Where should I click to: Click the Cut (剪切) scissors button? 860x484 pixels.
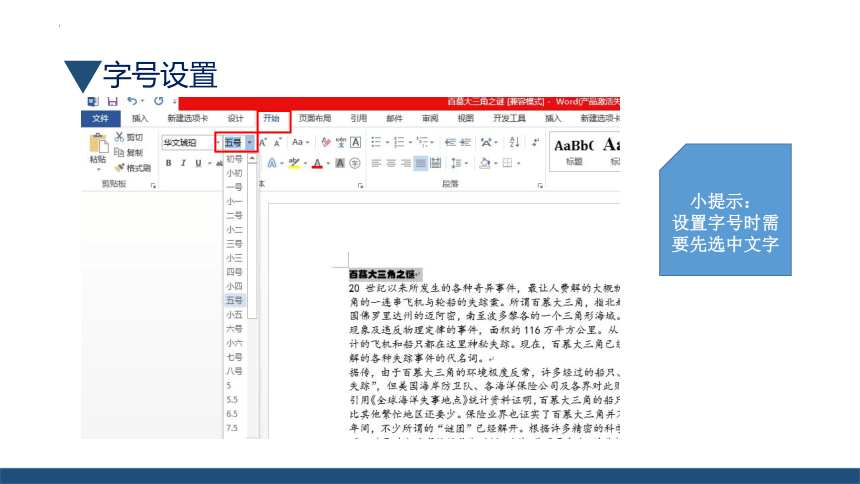point(129,137)
